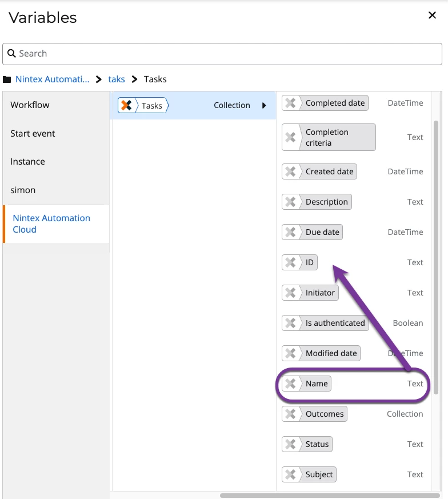Insert the Completion criteria variable
This screenshot has height=499, width=448.
coord(329,137)
